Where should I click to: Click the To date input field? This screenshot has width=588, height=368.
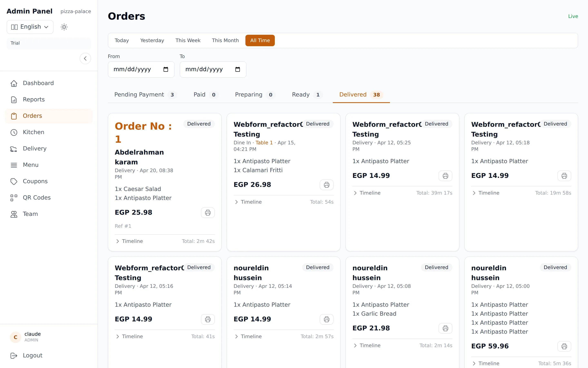[x=213, y=69]
